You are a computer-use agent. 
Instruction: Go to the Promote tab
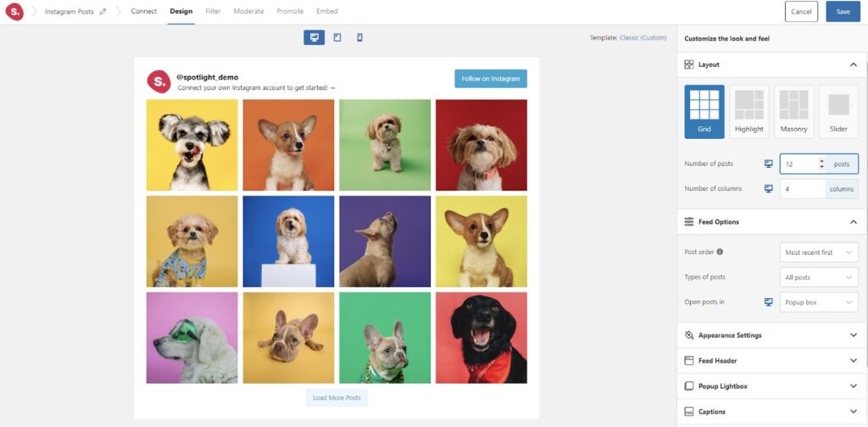290,11
